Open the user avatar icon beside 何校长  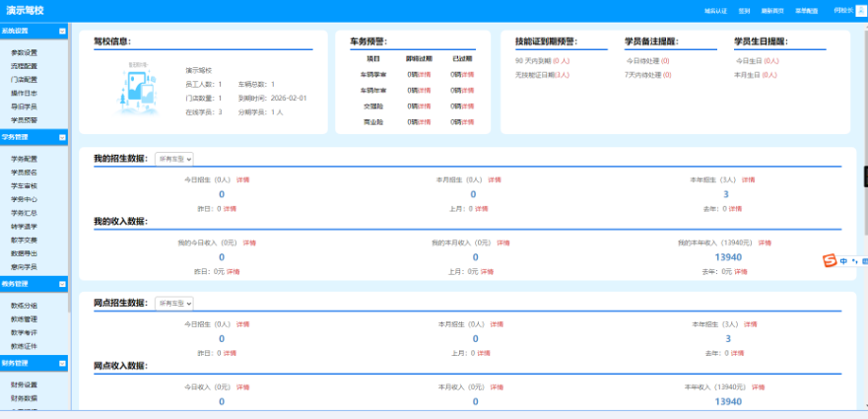pos(862,11)
